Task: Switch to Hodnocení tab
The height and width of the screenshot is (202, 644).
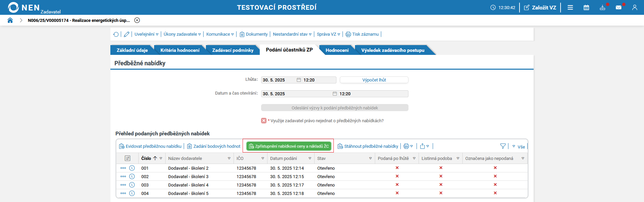Action: tap(337, 50)
